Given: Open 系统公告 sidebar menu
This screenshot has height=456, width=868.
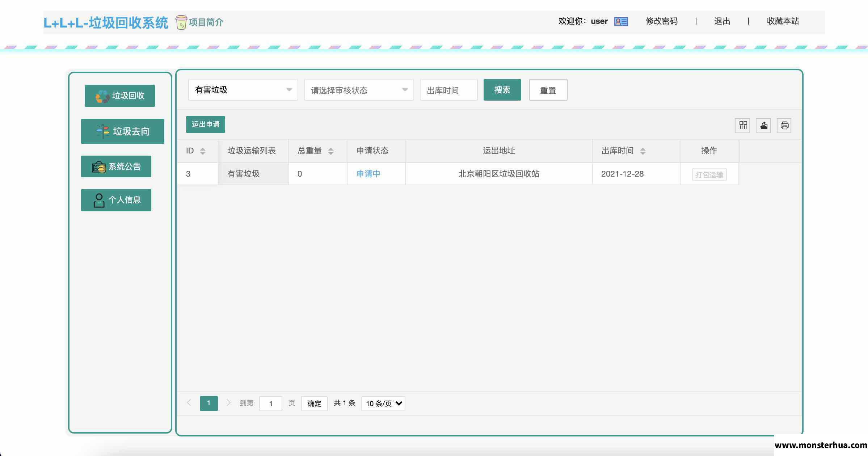Looking at the screenshot, I should pos(116,166).
